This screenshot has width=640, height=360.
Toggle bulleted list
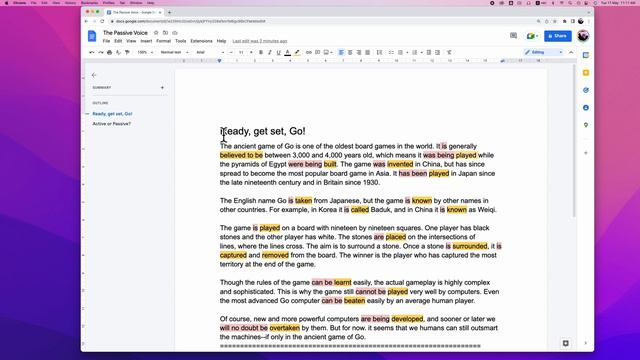[400, 53]
